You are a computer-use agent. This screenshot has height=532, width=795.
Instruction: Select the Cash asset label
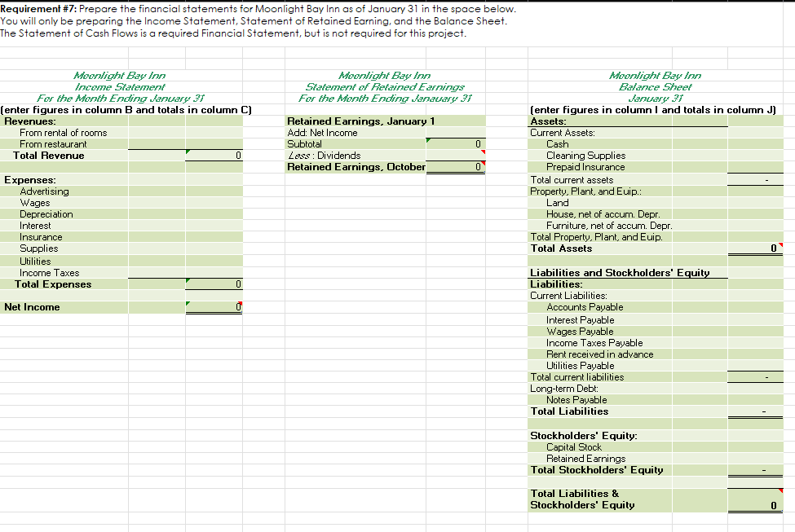[x=557, y=144]
